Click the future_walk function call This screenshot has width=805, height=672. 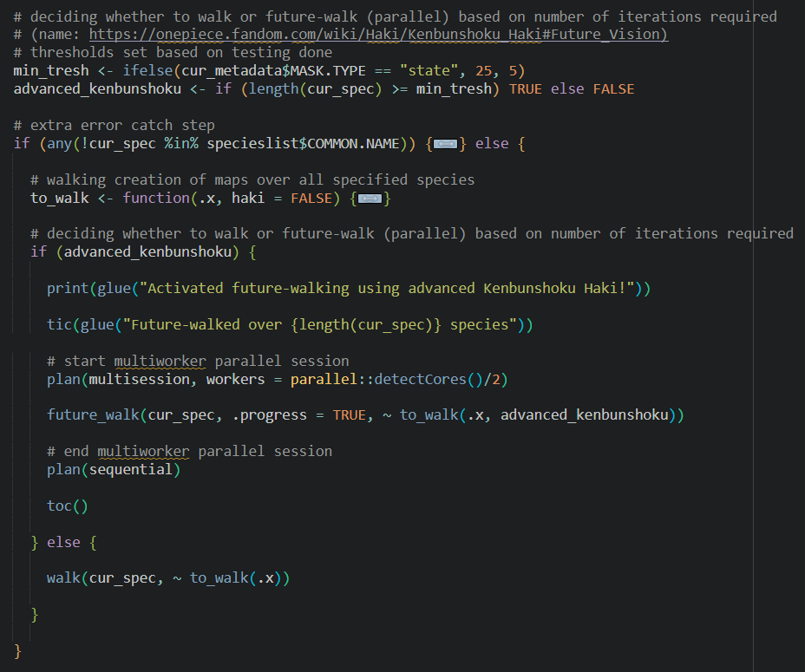pos(365,414)
